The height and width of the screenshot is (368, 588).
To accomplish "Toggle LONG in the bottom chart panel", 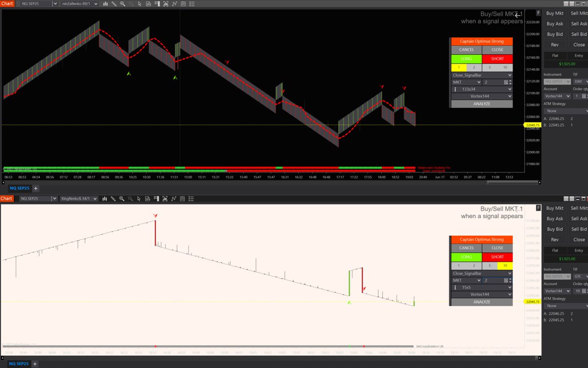I will click(466, 256).
